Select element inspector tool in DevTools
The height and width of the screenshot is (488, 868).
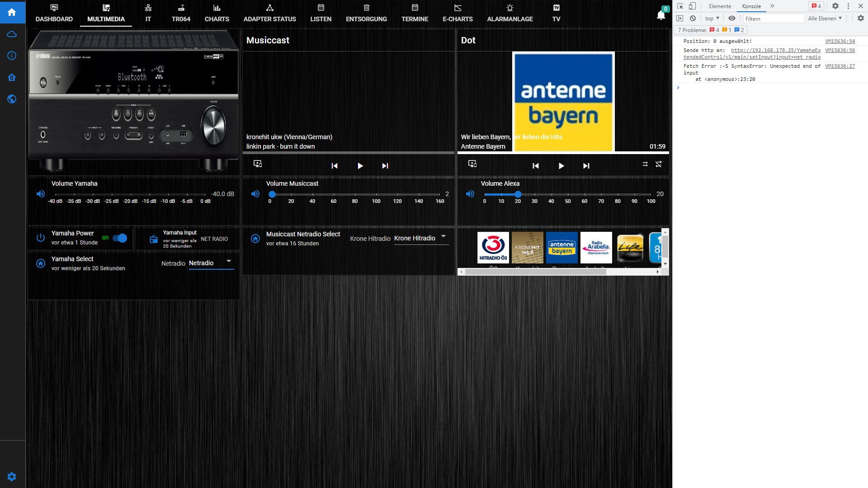[680, 6]
